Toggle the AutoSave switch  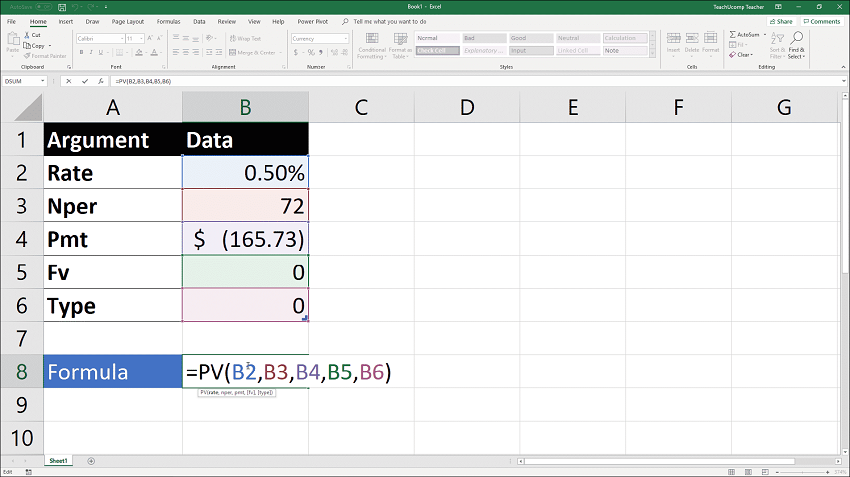42,6
